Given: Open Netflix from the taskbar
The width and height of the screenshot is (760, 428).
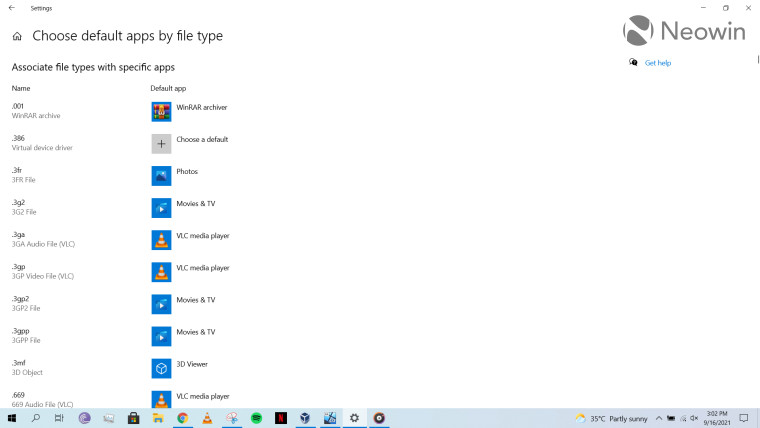Looking at the screenshot, I should [x=281, y=418].
